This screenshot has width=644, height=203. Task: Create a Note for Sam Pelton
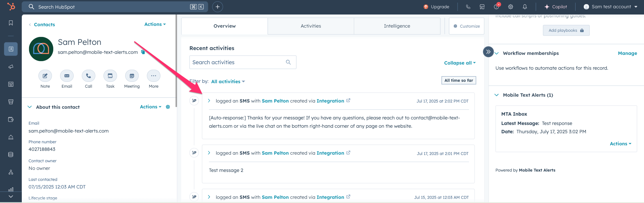(x=45, y=76)
